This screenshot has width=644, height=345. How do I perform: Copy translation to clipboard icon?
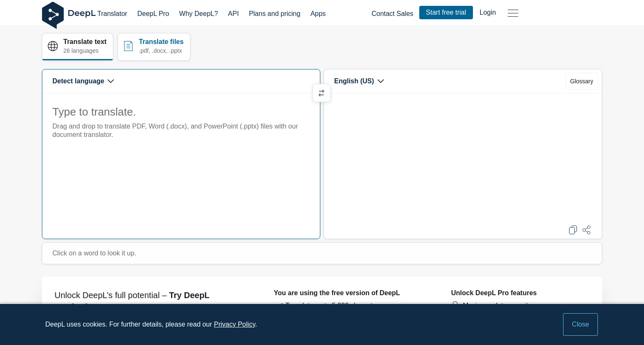click(x=573, y=230)
